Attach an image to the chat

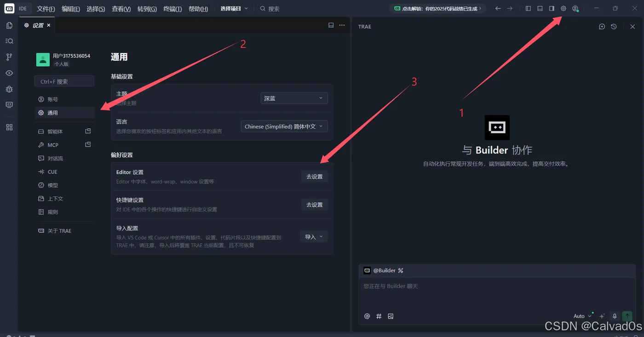tap(391, 316)
